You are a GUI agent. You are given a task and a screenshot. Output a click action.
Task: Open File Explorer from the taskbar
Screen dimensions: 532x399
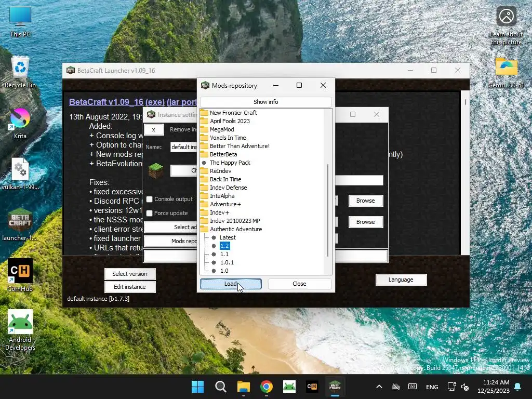(243, 387)
